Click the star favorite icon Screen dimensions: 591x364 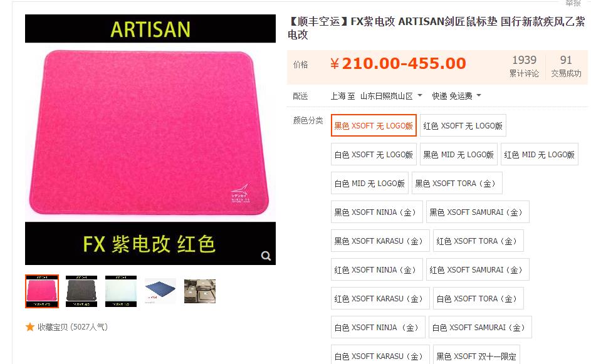coord(30,326)
